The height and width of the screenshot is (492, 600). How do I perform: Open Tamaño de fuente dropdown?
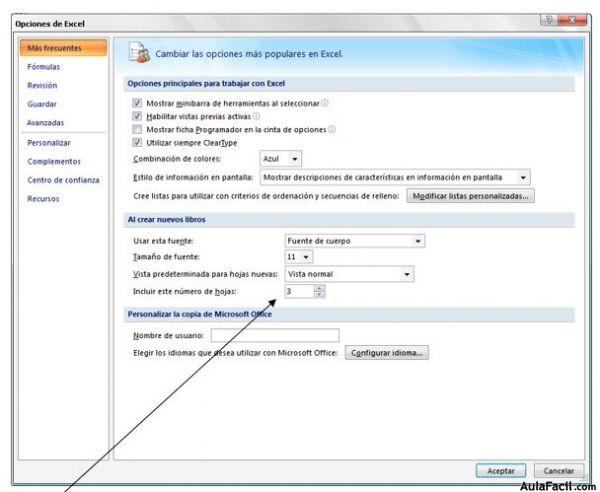pyautogui.click(x=299, y=257)
